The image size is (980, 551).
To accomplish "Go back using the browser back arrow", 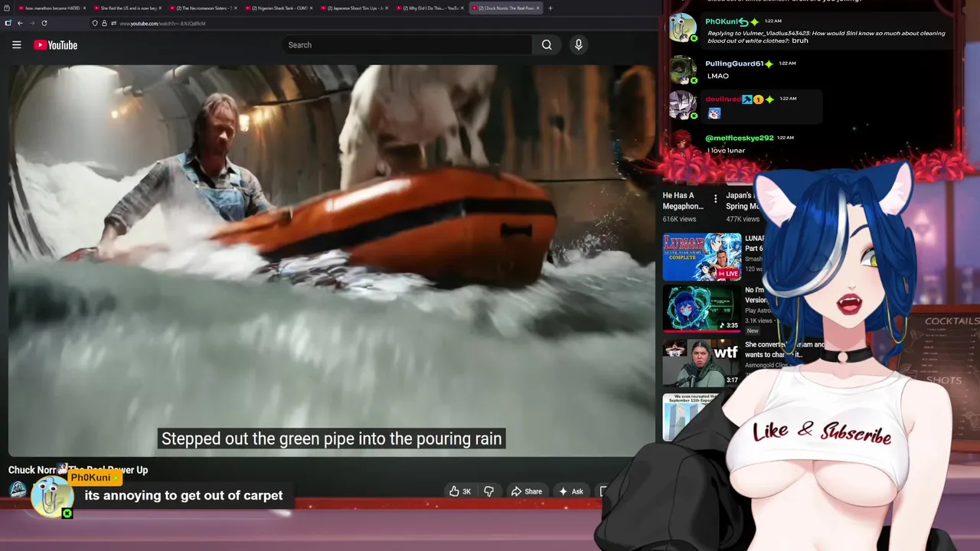I will point(20,23).
